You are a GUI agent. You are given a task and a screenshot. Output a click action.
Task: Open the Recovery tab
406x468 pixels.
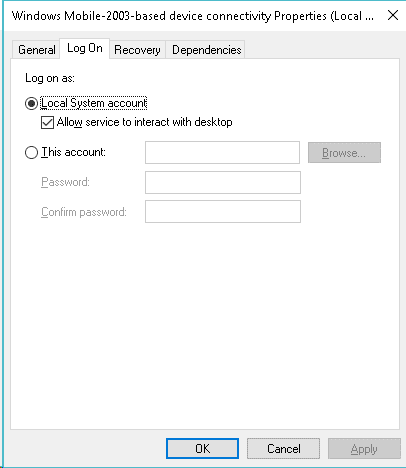137,50
